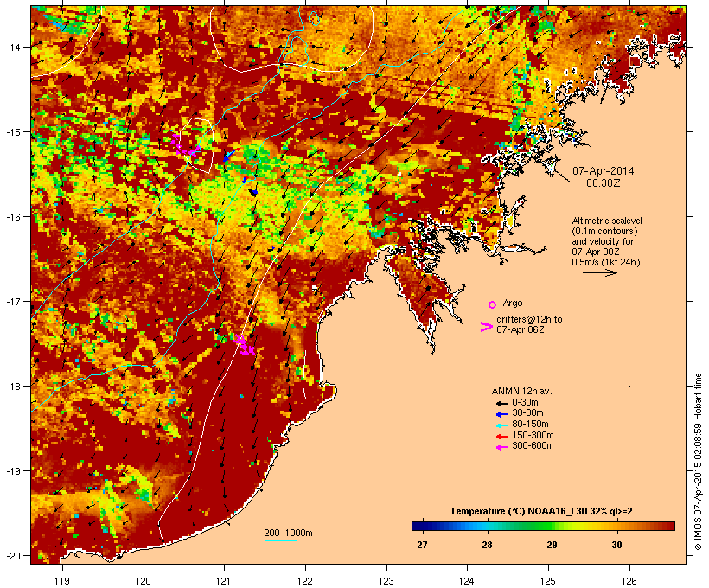The width and height of the screenshot is (709, 588).
Task: Click the '200 1000m' contour legend label
Action: click(288, 533)
